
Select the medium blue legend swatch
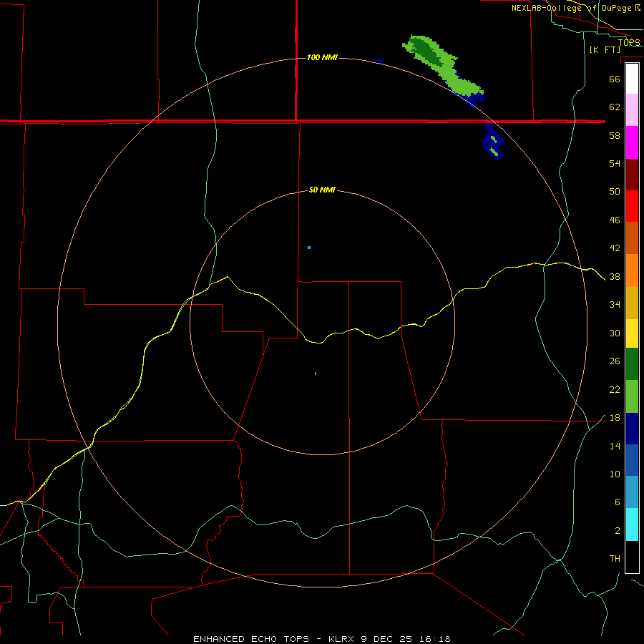(x=632, y=460)
